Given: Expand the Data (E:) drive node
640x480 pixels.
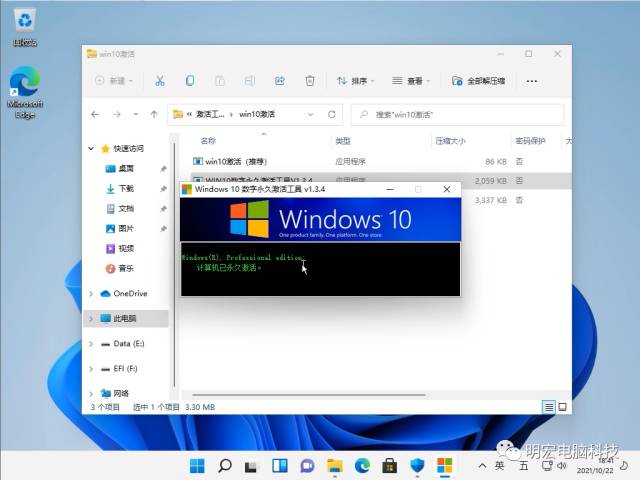Looking at the screenshot, I should tap(91, 344).
